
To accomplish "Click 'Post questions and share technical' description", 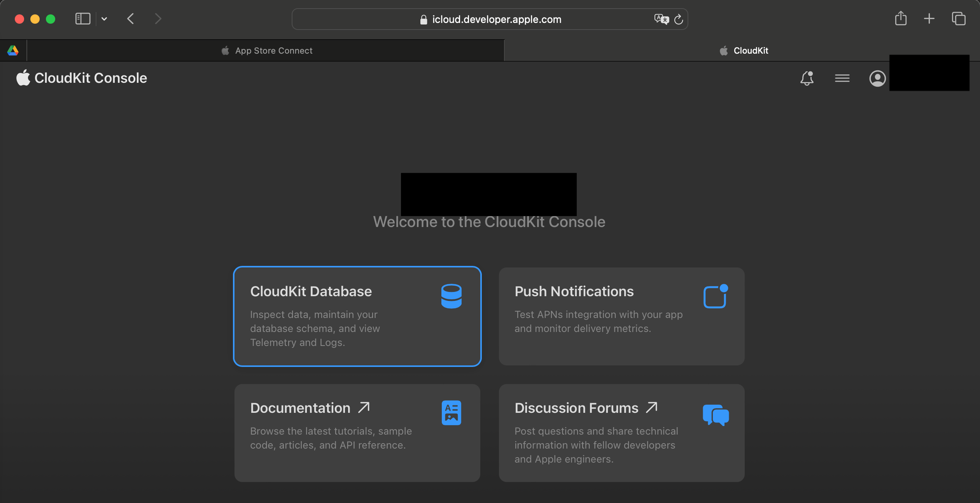I will click(596, 431).
